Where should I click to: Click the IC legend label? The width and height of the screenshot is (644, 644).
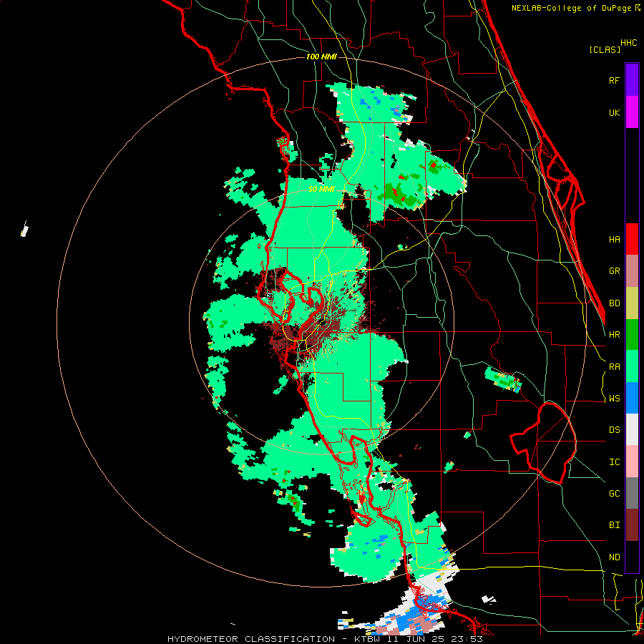tap(615, 462)
